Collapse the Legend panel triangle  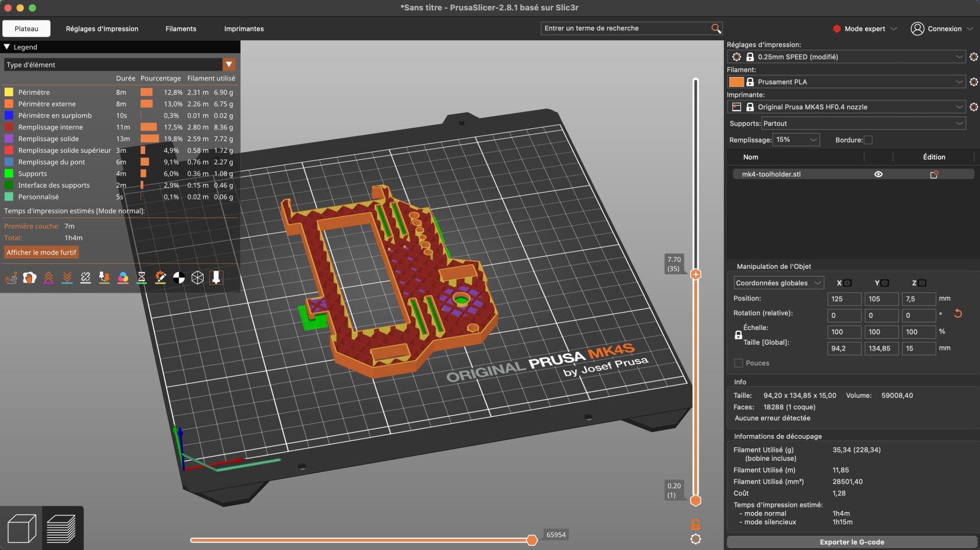pyautogui.click(x=7, y=47)
